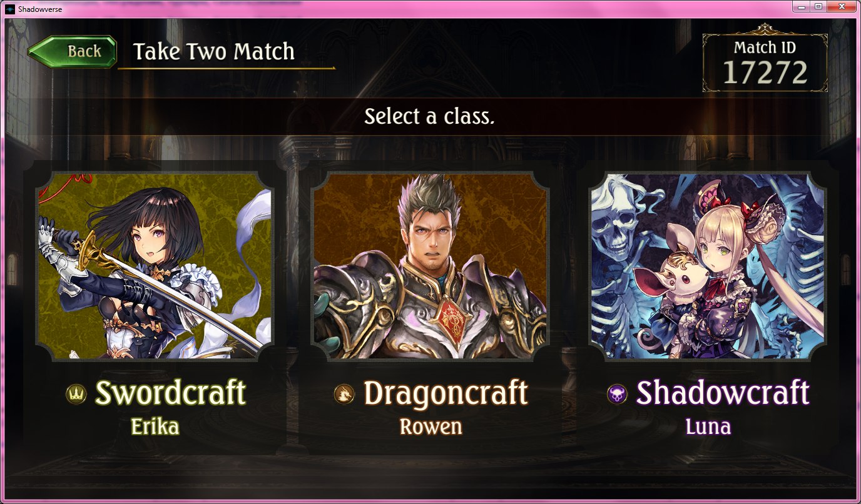Go back using the green Back button

(73, 51)
